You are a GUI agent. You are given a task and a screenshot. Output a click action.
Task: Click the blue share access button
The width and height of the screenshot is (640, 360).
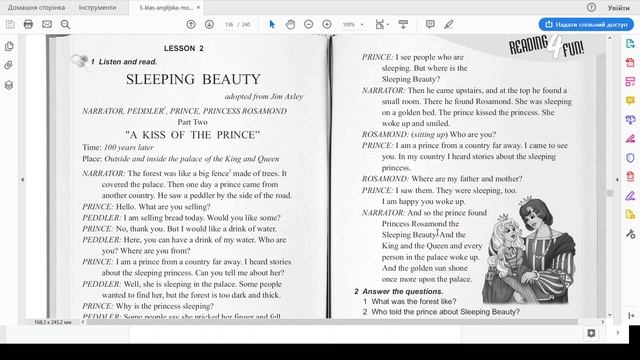coord(586,24)
